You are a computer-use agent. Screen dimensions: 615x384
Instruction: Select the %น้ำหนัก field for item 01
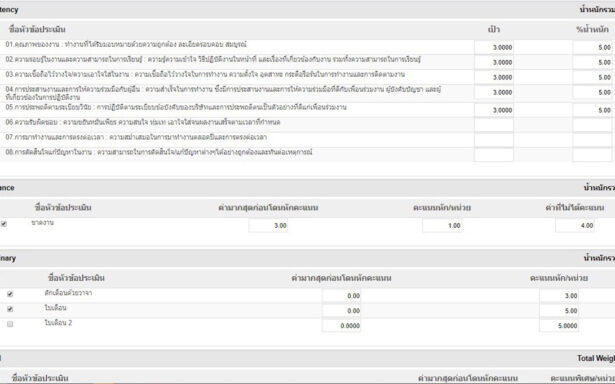[592, 47]
